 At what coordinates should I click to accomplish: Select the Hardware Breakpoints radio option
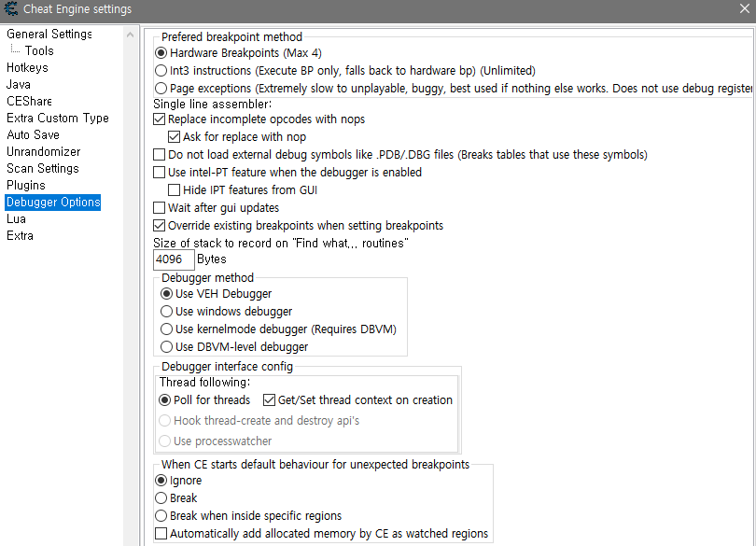click(161, 53)
